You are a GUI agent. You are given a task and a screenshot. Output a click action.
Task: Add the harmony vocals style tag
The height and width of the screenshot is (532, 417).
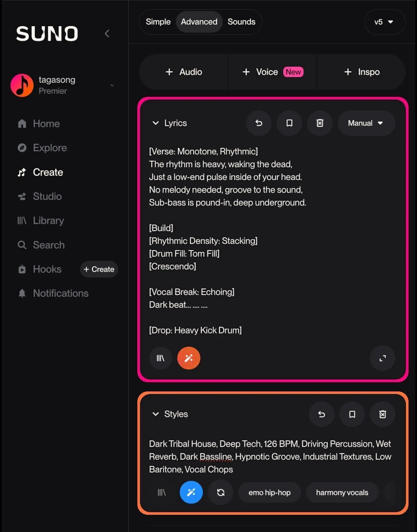tap(342, 492)
